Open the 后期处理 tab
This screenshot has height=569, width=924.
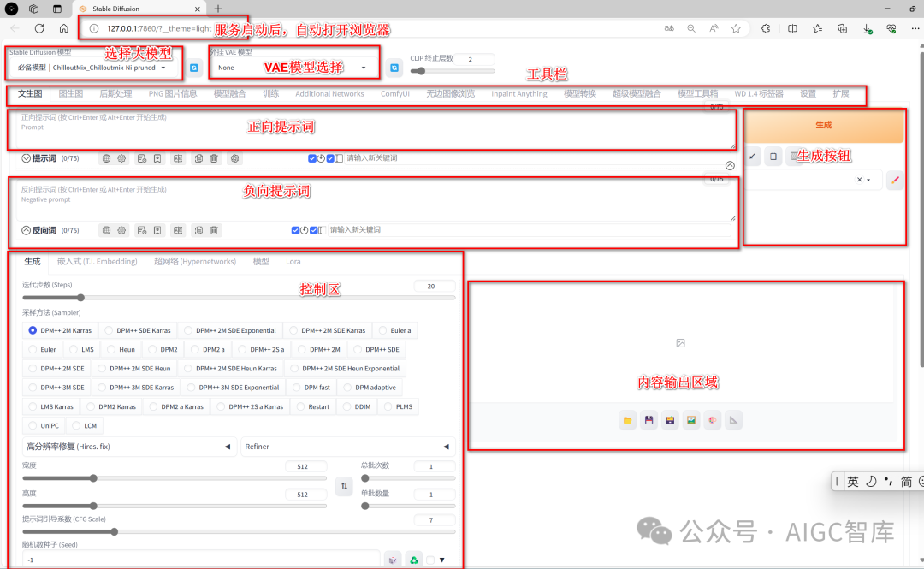point(115,94)
